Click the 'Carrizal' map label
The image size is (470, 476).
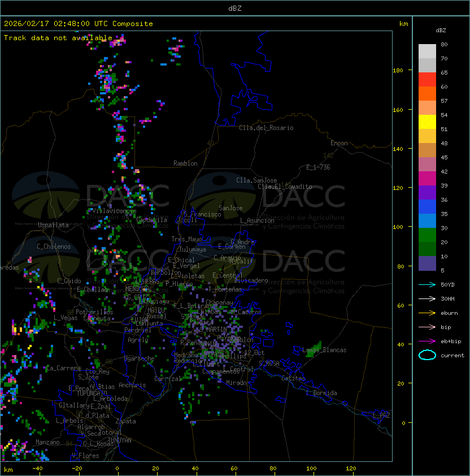coord(168,379)
